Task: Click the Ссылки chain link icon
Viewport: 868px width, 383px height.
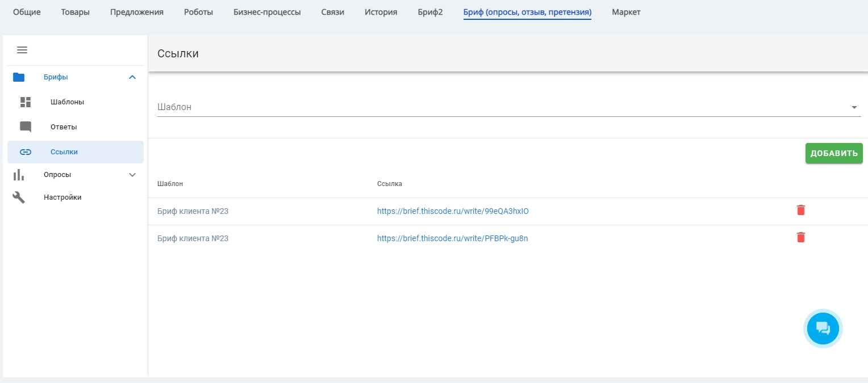Action: (26, 152)
